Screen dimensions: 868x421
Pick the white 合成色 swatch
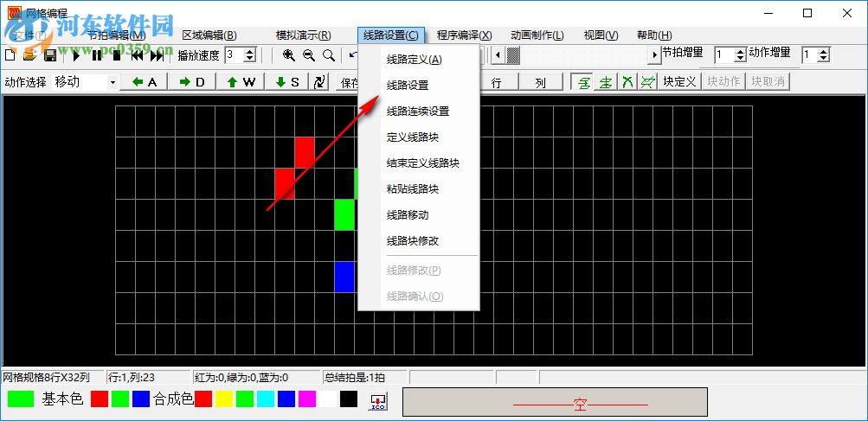[328, 399]
